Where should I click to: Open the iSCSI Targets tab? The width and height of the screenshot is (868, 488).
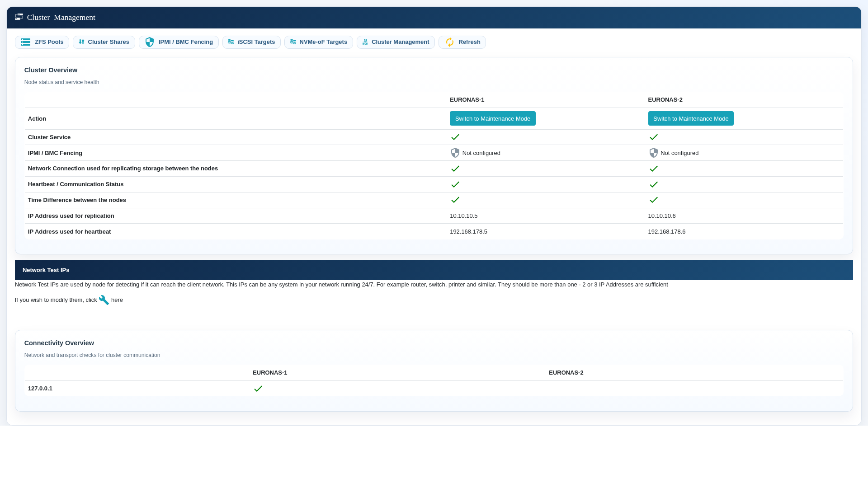[x=251, y=42]
